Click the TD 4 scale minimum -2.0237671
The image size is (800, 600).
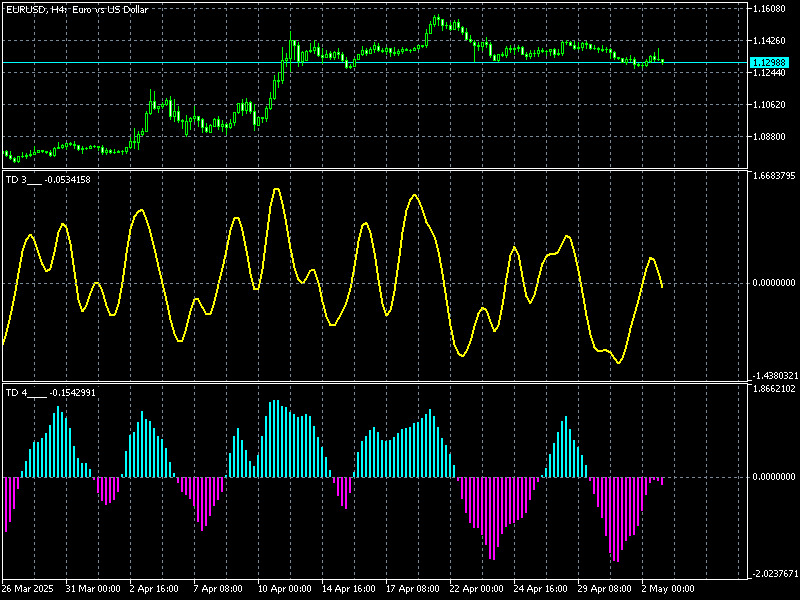[774, 573]
